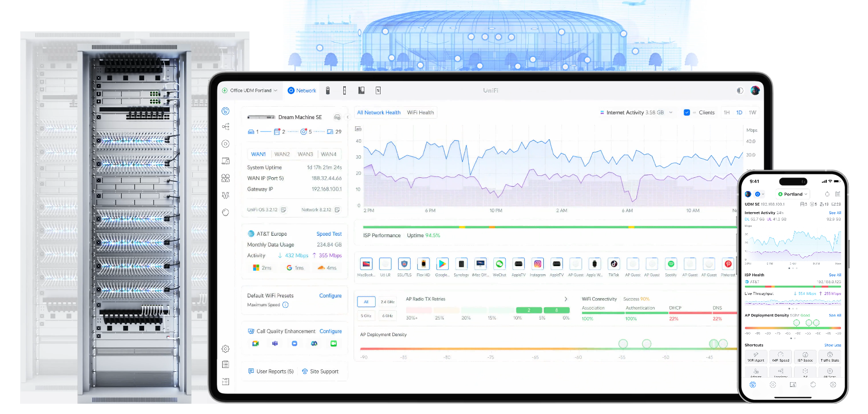Open Settings gear in left sidebar
868x414 pixels.
(226, 349)
